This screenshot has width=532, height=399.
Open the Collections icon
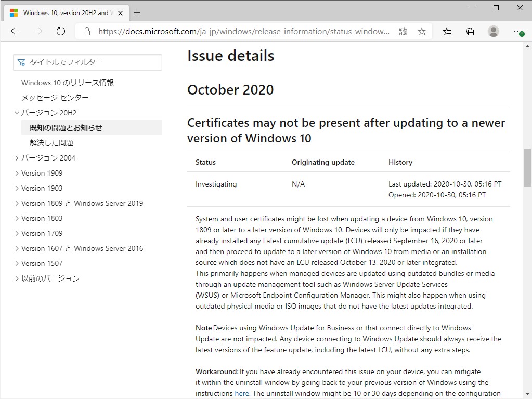470,31
